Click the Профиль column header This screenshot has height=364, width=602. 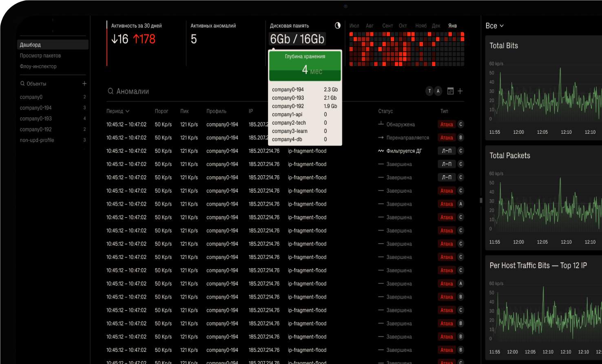click(216, 111)
